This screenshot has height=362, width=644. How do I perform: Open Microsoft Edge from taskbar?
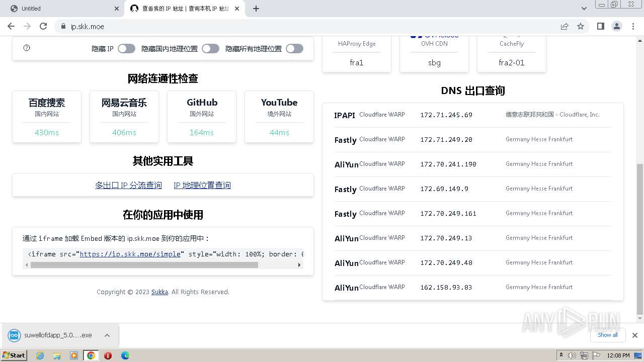125,355
